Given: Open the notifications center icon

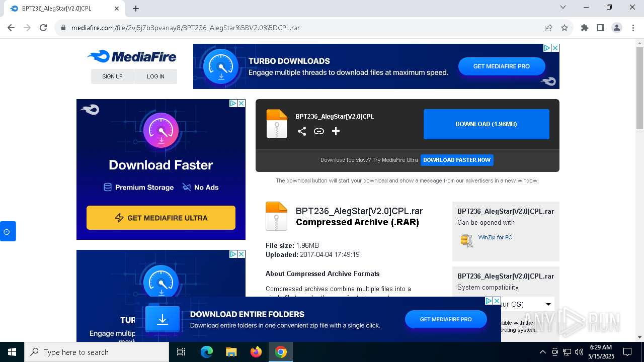Looking at the screenshot, I should [x=627, y=352].
